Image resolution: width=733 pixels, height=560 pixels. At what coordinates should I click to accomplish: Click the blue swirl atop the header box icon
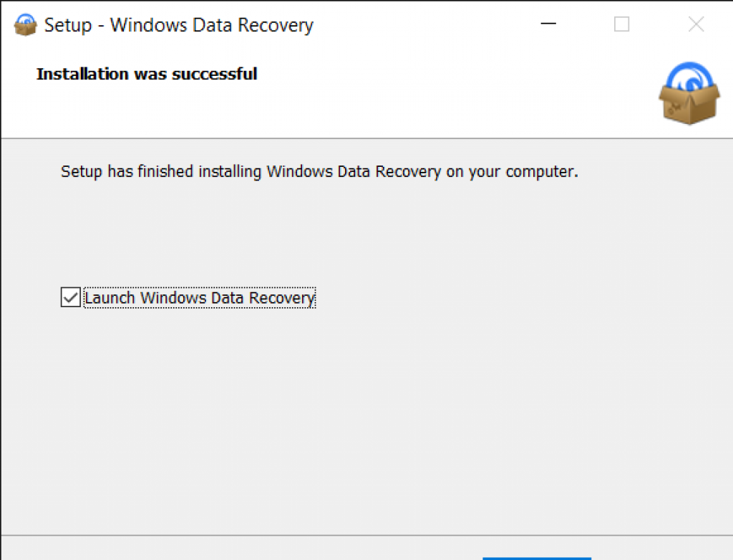(x=690, y=77)
